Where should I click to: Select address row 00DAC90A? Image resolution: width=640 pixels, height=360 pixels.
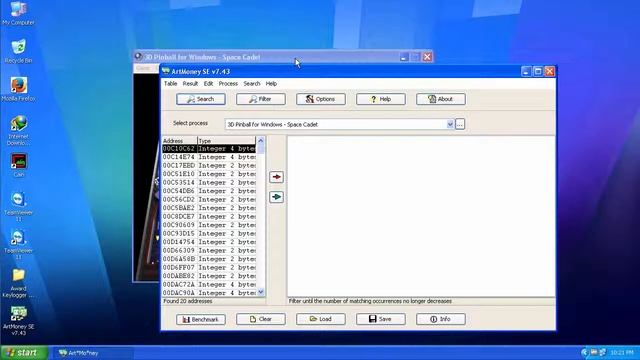(209, 293)
